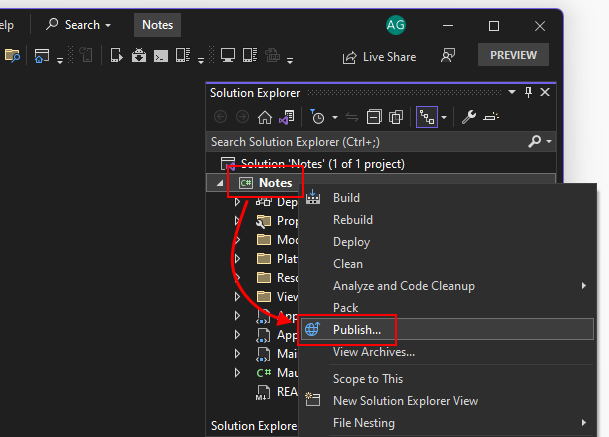Expand the Platforms folder node
The image size is (609, 437).
tap(237, 259)
